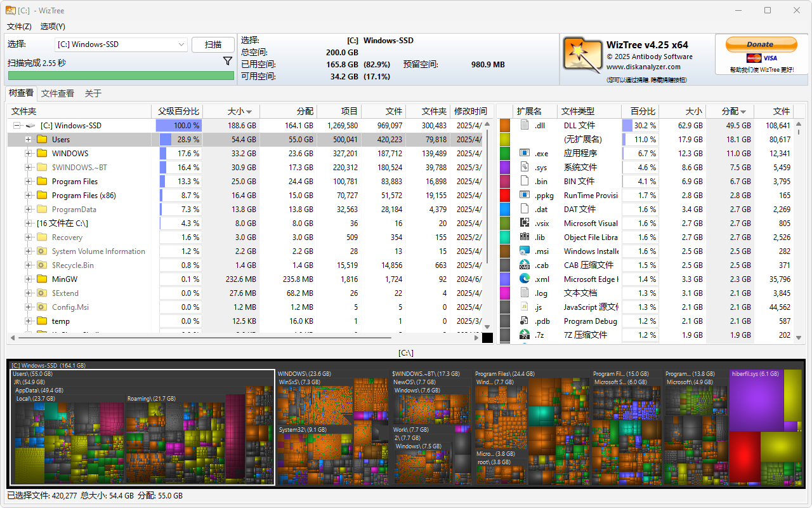Click the Program Files (x86) folder icon

(43, 195)
